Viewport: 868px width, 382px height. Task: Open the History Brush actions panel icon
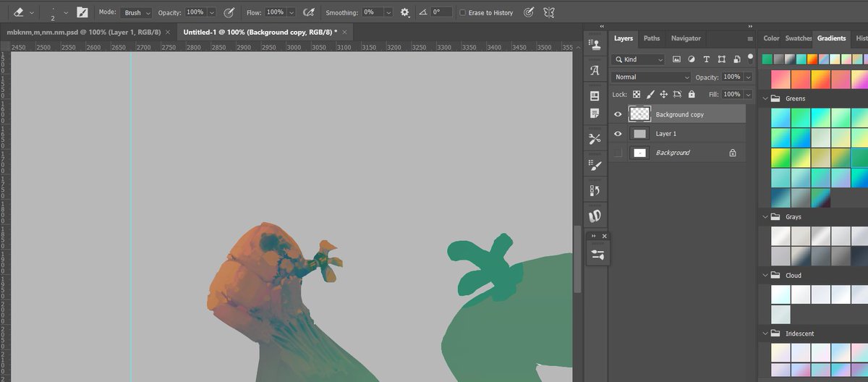[595, 190]
